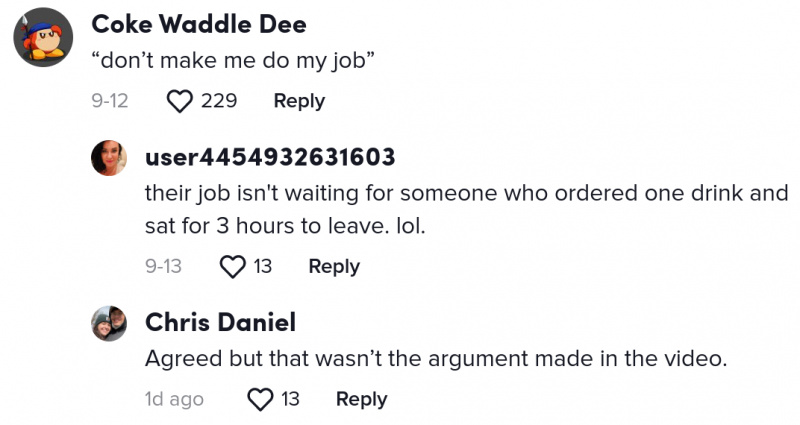Like Chris Daniel's reply with heart icon
Screen dimensions: 800x425
tap(260, 399)
